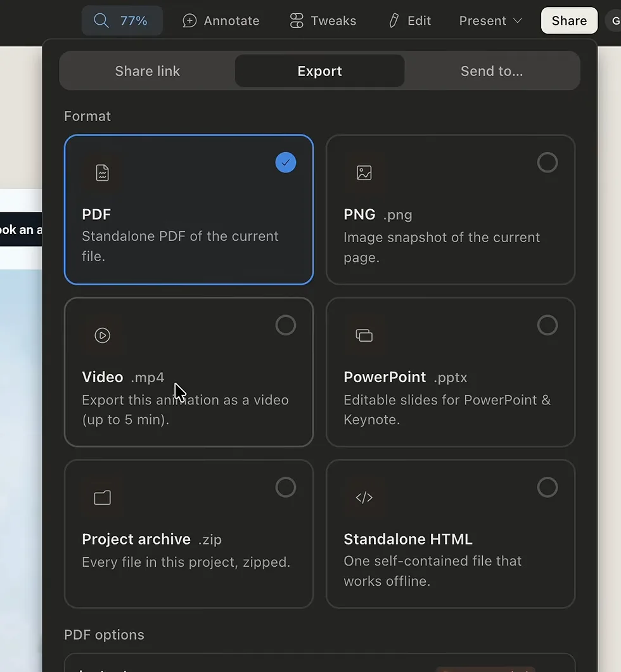
Task: Click the PowerPoint slides icon
Action: coord(364,335)
